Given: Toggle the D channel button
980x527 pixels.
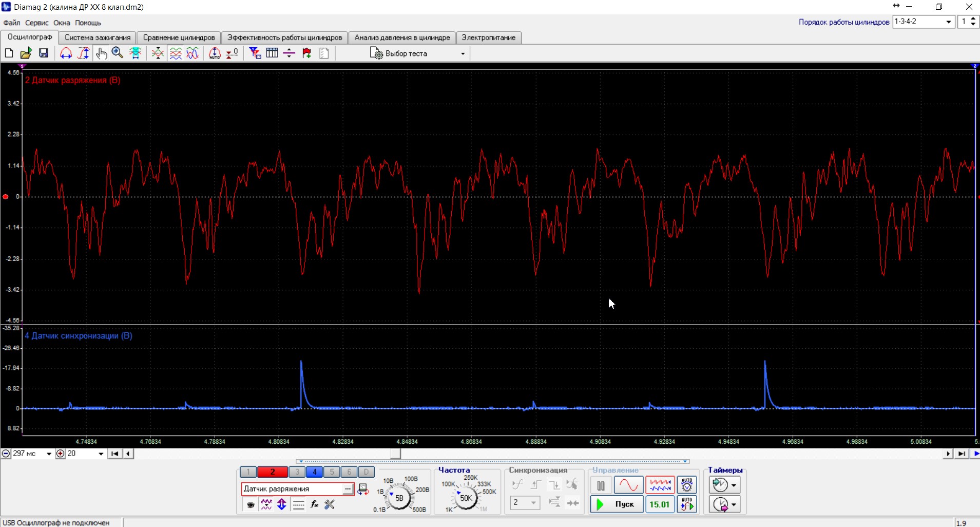Looking at the screenshot, I should click(x=366, y=472).
